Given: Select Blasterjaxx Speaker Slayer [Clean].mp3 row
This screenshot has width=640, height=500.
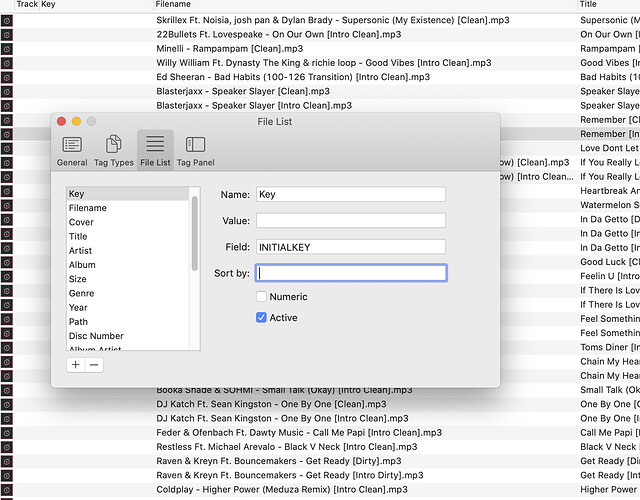Looking at the screenshot, I should pos(243,91).
